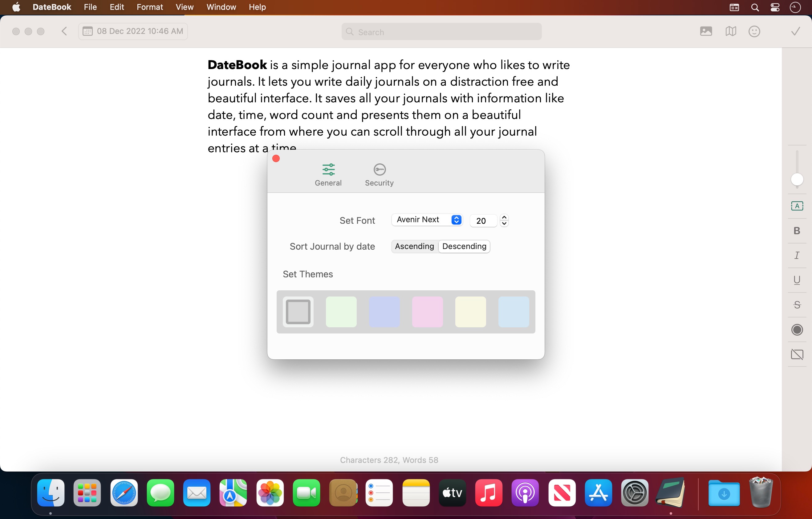812x519 pixels.
Task: Click the clock icon in menu bar
Action: click(x=795, y=7)
